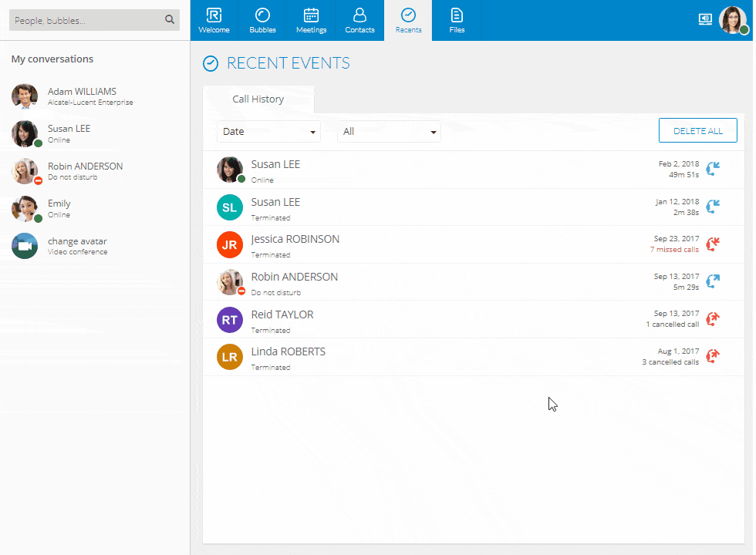This screenshot has width=756, height=555.
Task: Select Reid TAYLOR name in call history
Action: (282, 314)
